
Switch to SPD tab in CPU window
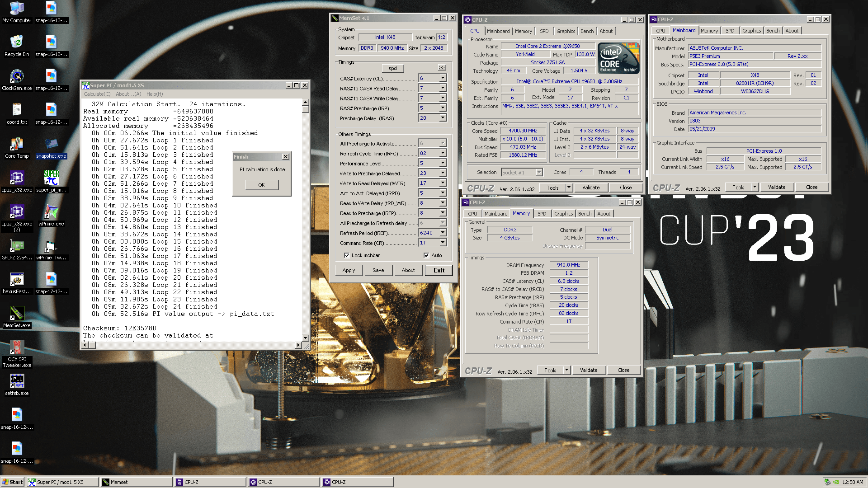point(544,31)
